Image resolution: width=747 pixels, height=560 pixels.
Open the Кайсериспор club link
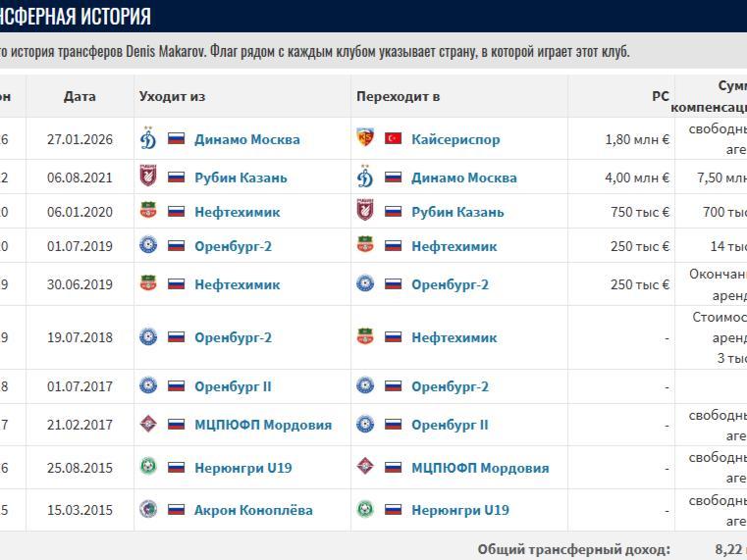(x=455, y=139)
